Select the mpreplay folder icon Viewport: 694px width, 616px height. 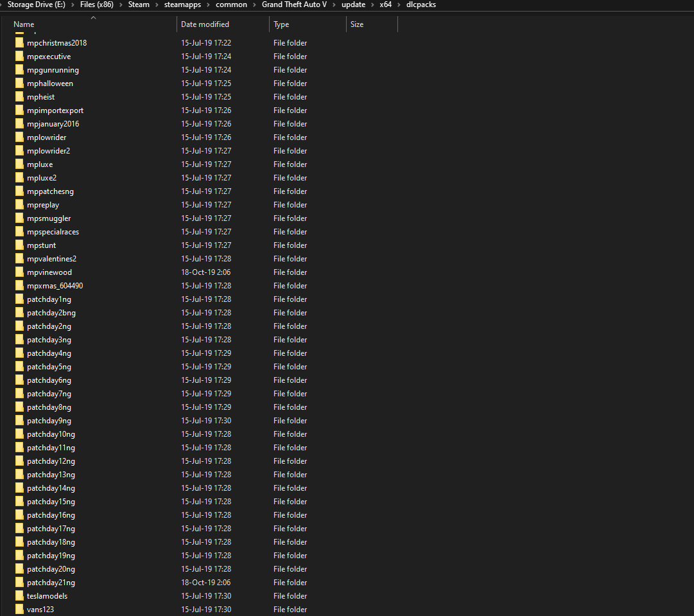(19, 205)
